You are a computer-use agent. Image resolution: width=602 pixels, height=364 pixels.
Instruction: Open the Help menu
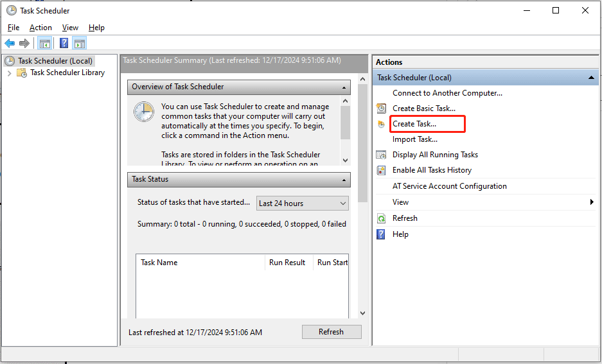96,28
